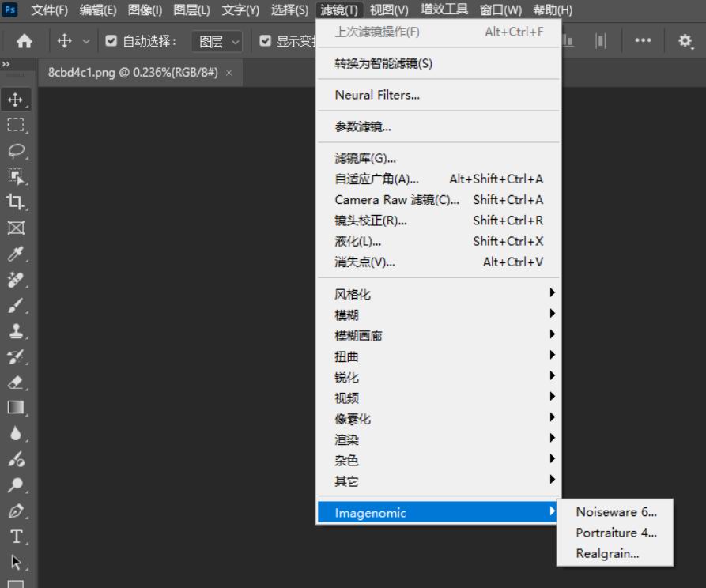The height and width of the screenshot is (588, 706).
Task: Select the Horizontal Type tool
Action: pyautogui.click(x=16, y=537)
